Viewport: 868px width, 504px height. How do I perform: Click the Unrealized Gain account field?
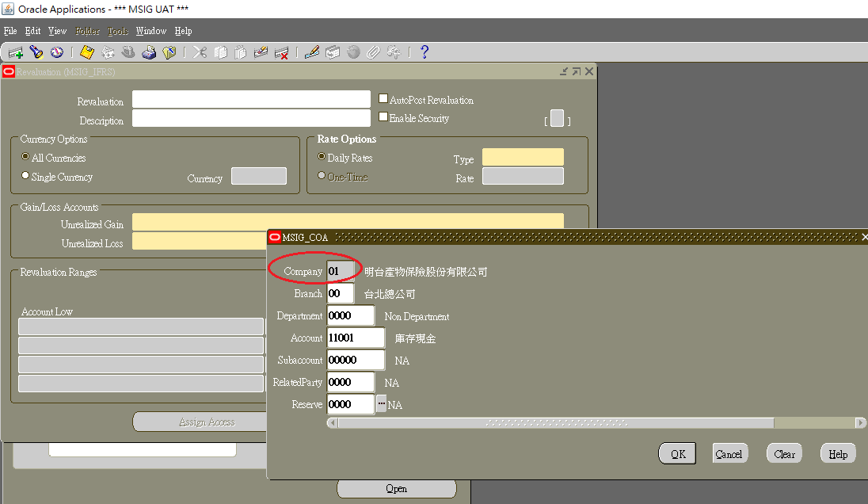[348, 222]
